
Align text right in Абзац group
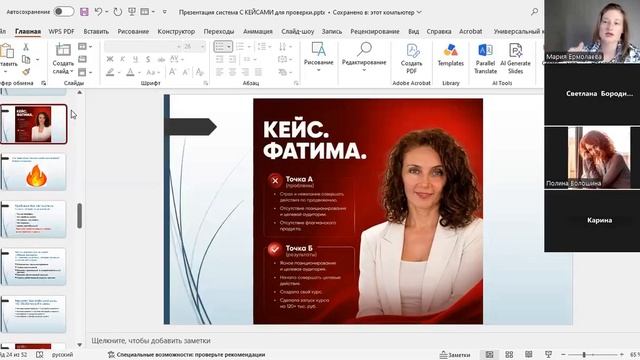245,72
